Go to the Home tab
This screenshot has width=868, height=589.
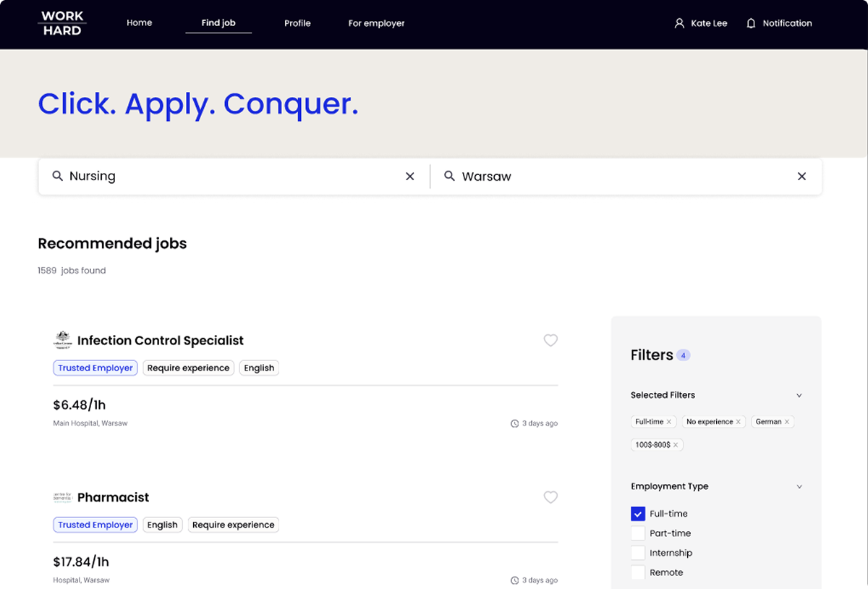[x=139, y=23]
